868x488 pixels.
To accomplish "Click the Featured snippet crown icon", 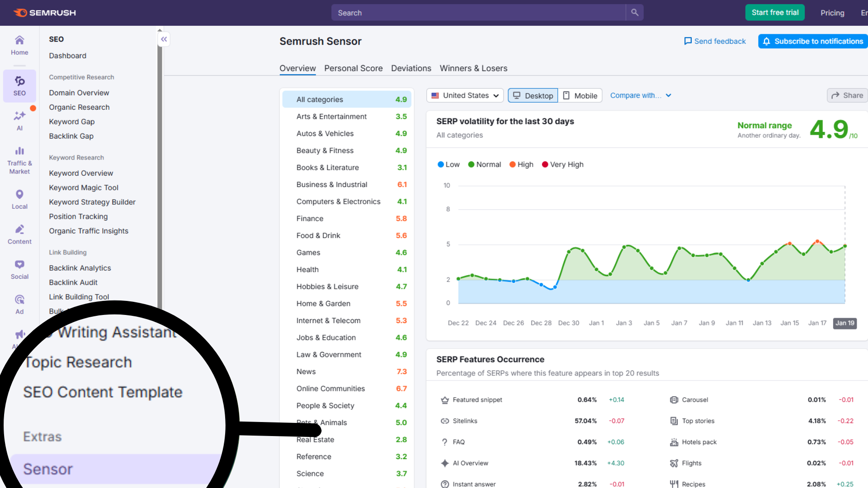I will pyautogui.click(x=445, y=400).
